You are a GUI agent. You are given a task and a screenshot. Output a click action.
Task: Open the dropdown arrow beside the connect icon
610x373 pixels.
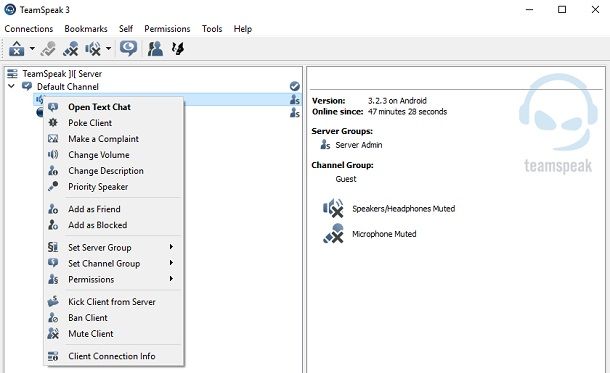32,49
